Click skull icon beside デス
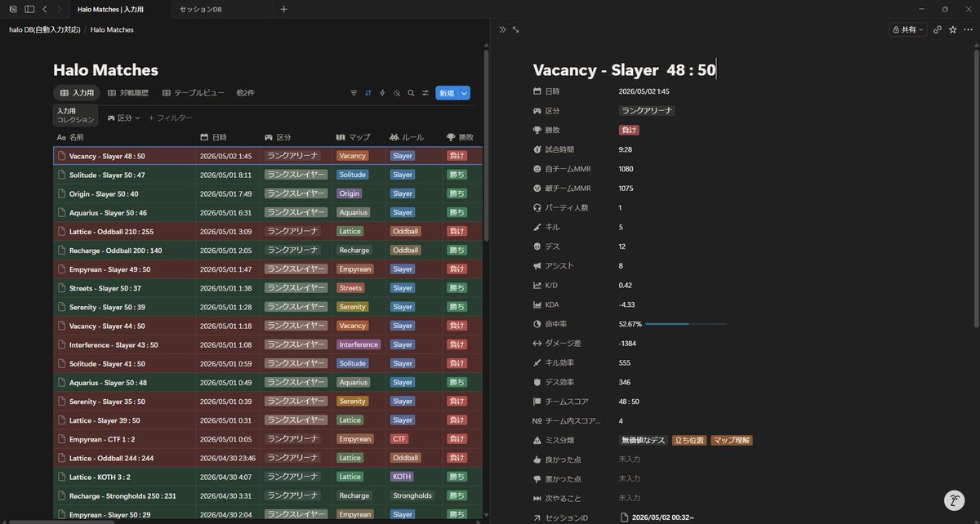Image resolution: width=980 pixels, height=524 pixels. [x=537, y=246]
